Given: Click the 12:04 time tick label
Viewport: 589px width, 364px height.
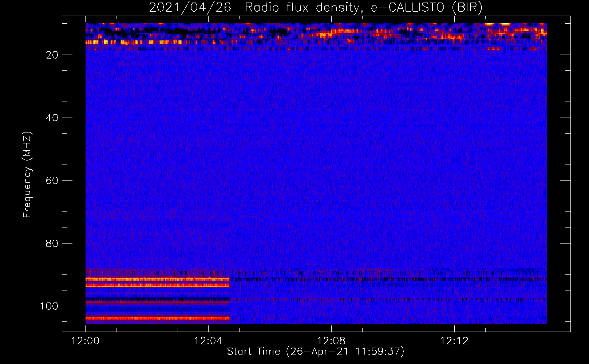Looking at the screenshot, I should coord(208,341).
